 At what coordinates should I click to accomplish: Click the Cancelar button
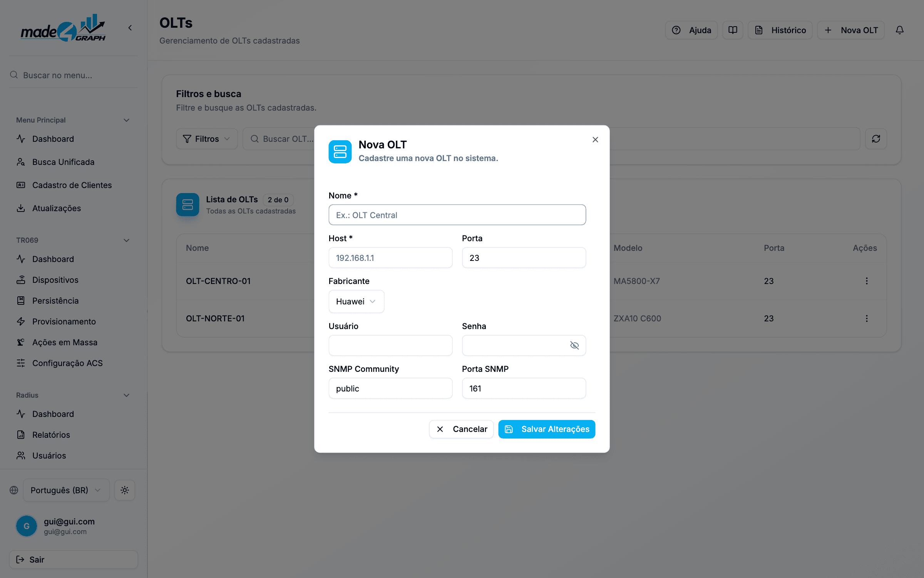point(461,429)
